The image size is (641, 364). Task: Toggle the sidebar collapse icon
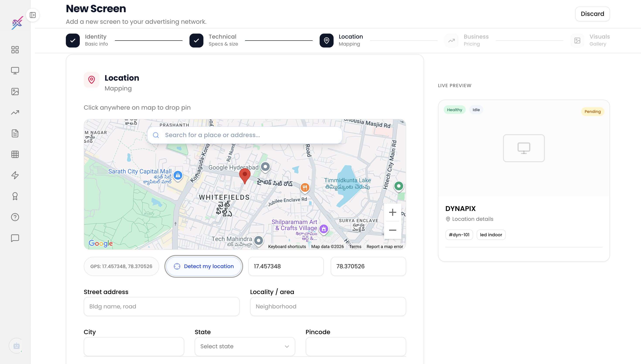33,15
